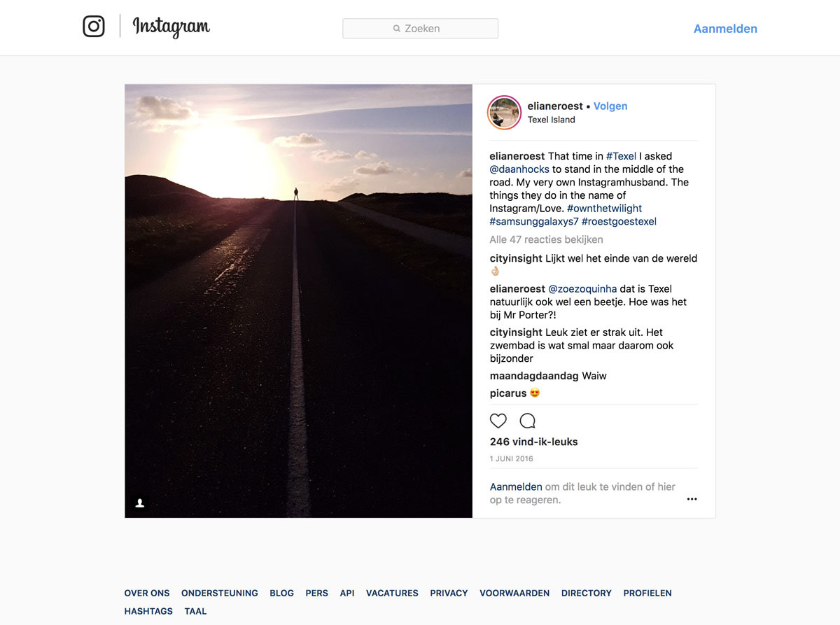Click the Instagram camera logo icon
Viewport: 840px width, 625px height.
(94, 27)
